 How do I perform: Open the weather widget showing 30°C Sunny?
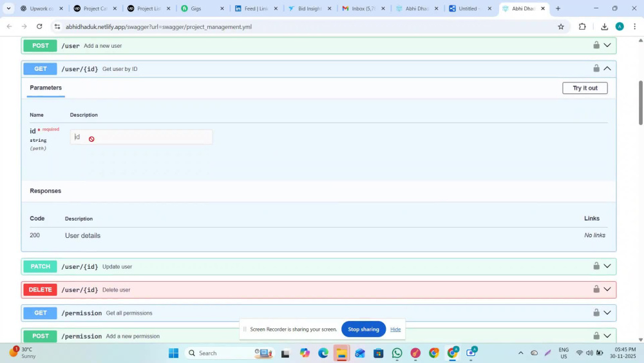(23, 352)
